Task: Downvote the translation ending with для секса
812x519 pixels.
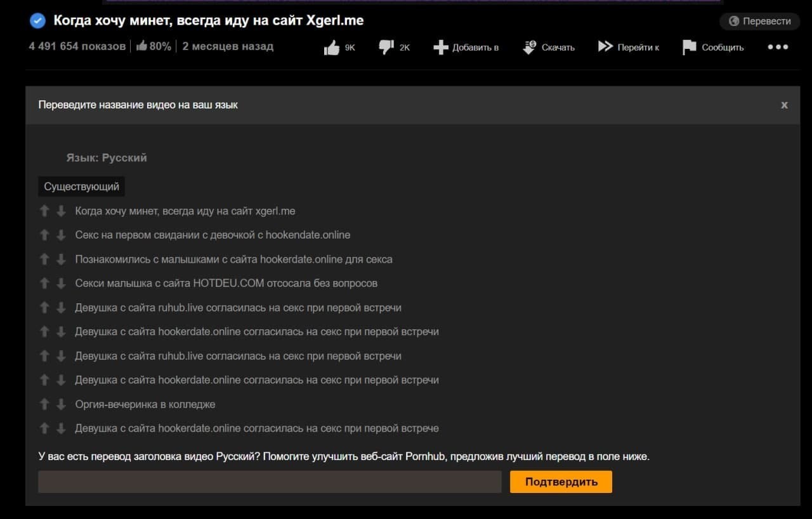Action: click(x=61, y=259)
